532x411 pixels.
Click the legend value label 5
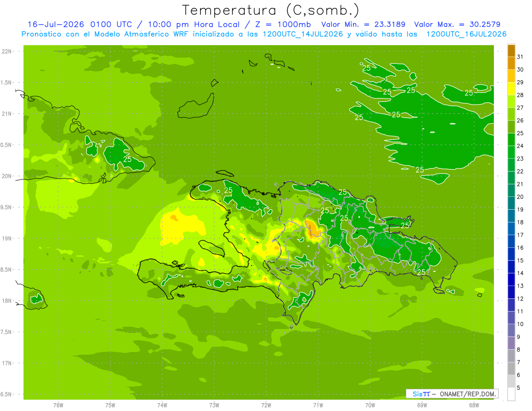tap(519, 388)
